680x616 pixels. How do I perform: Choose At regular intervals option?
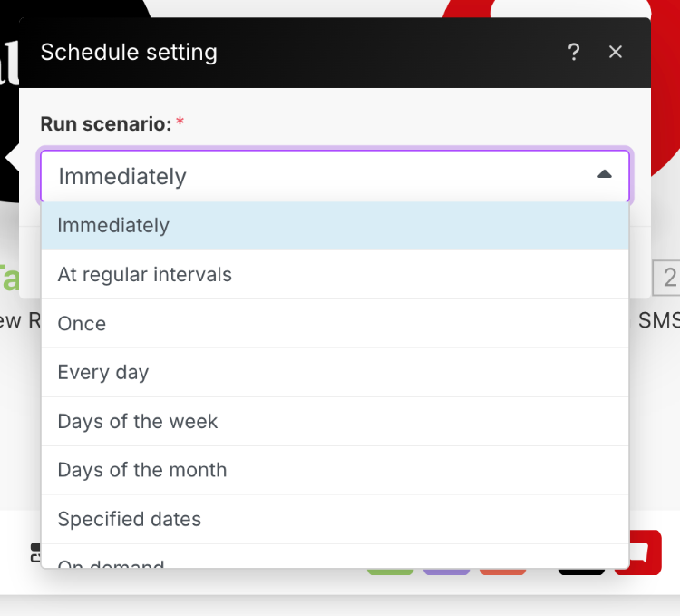335,275
